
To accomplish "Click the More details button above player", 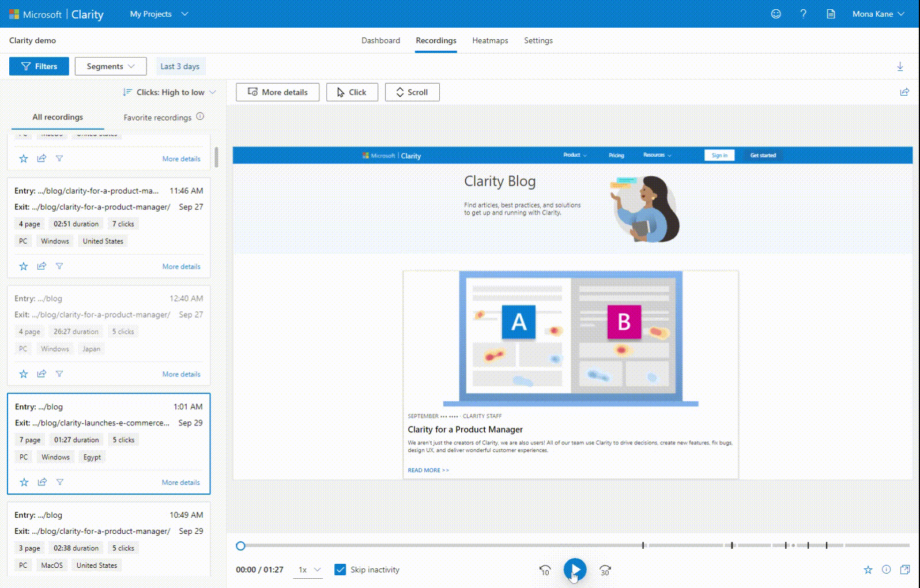I will tap(277, 92).
